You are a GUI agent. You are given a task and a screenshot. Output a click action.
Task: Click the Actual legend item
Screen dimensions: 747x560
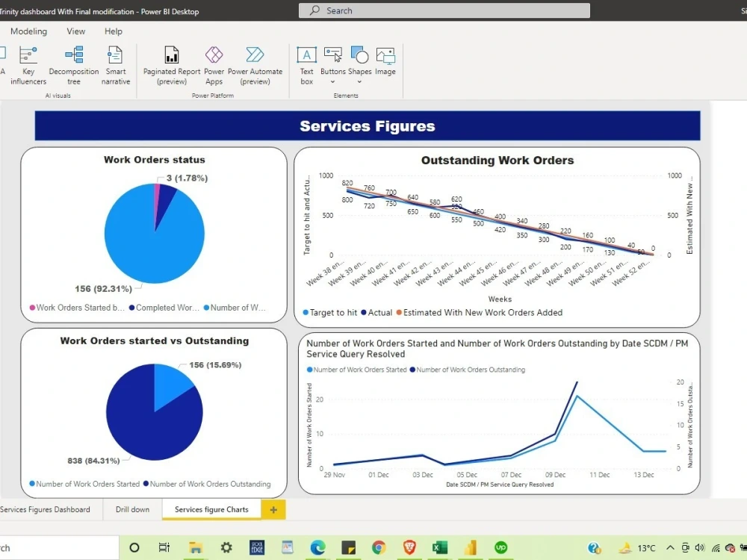click(x=376, y=312)
